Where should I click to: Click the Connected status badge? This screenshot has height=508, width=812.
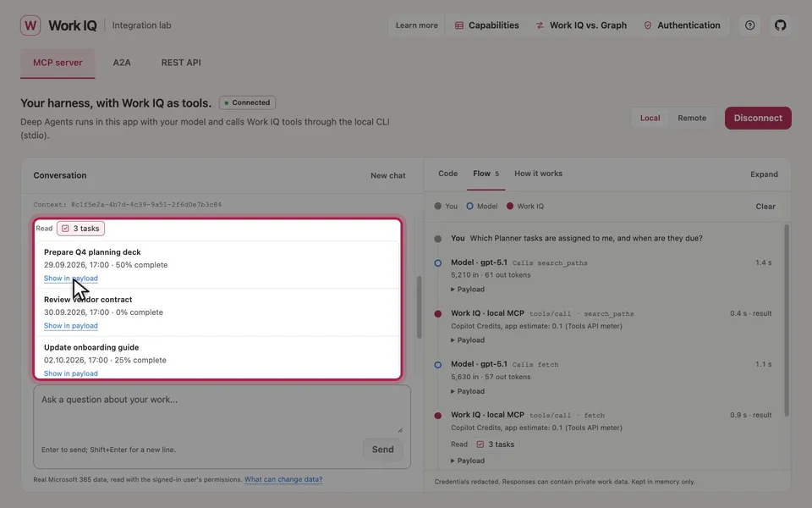(248, 102)
